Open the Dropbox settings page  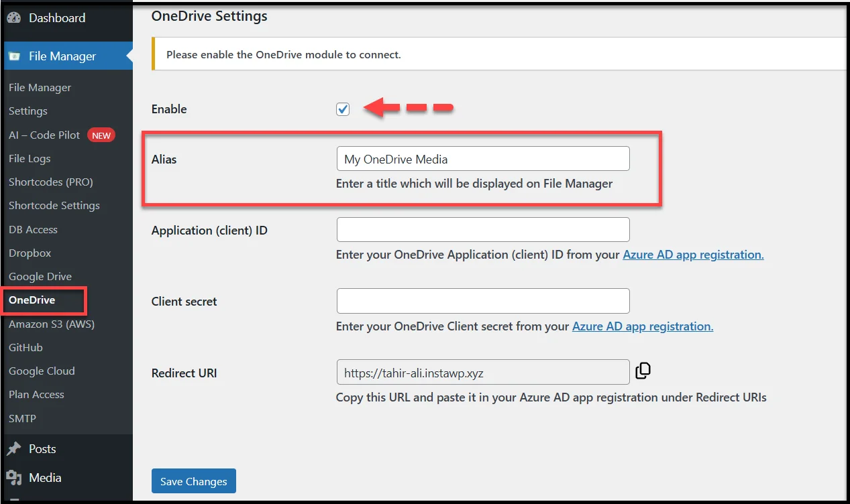coord(29,253)
